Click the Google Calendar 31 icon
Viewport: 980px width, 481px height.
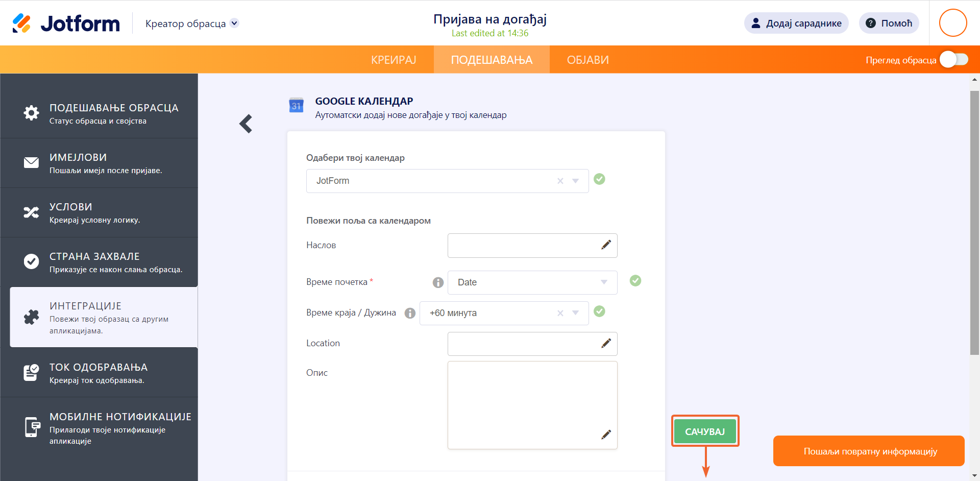[296, 105]
